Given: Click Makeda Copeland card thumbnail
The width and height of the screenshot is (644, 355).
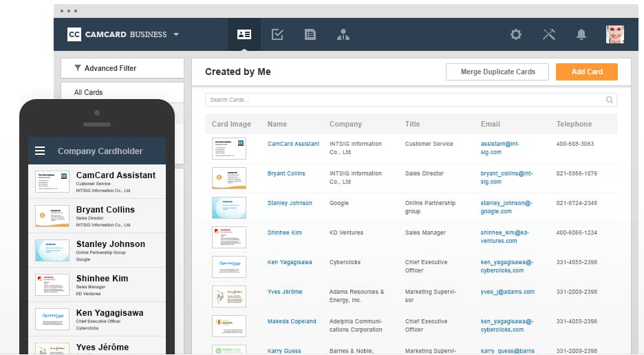Looking at the screenshot, I should click(228, 326).
